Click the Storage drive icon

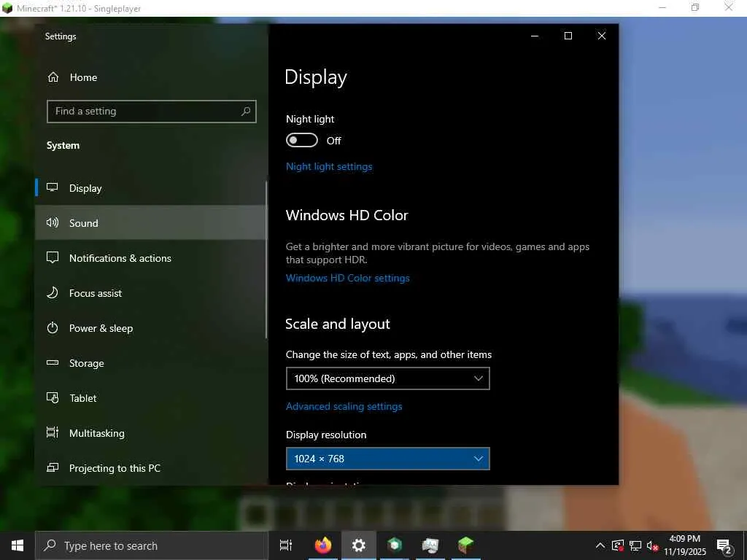click(53, 363)
